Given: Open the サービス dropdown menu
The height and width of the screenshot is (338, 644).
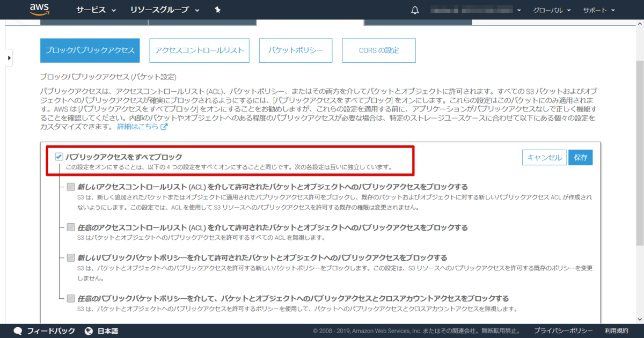Looking at the screenshot, I should (97, 10).
